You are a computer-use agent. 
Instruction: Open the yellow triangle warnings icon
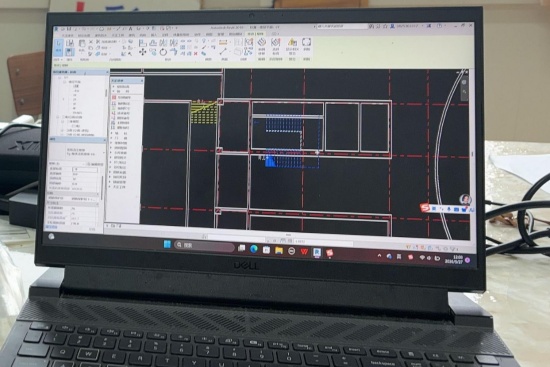(x=292, y=42)
